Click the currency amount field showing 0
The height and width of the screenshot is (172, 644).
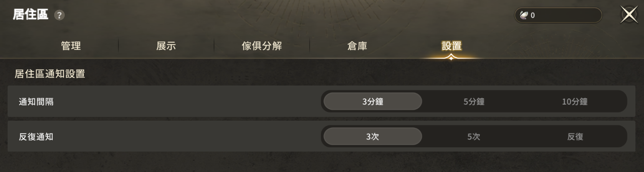click(558, 15)
